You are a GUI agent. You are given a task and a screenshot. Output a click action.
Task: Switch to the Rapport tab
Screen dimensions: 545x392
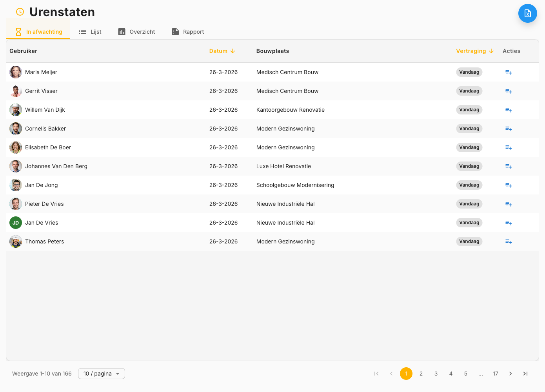tap(193, 32)
